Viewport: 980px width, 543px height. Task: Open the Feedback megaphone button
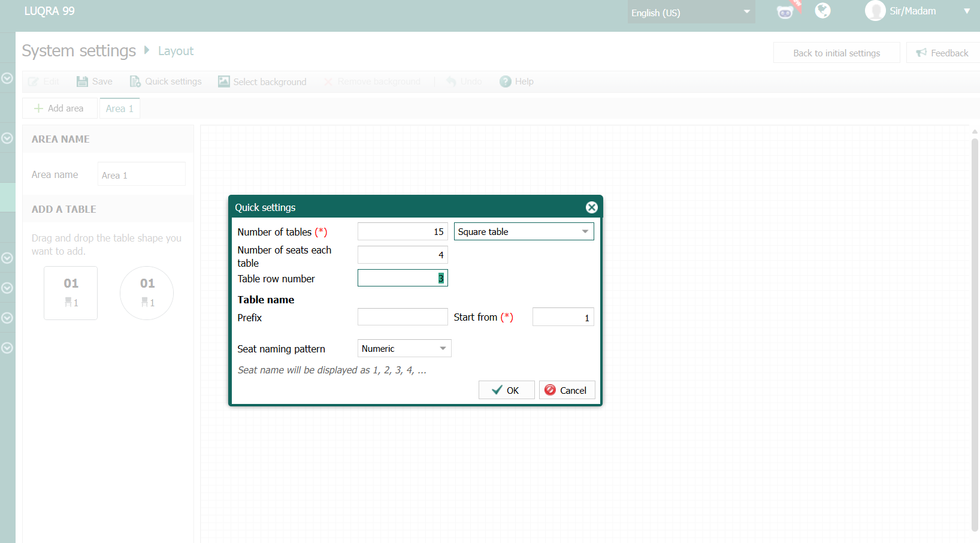pos(942,53)
